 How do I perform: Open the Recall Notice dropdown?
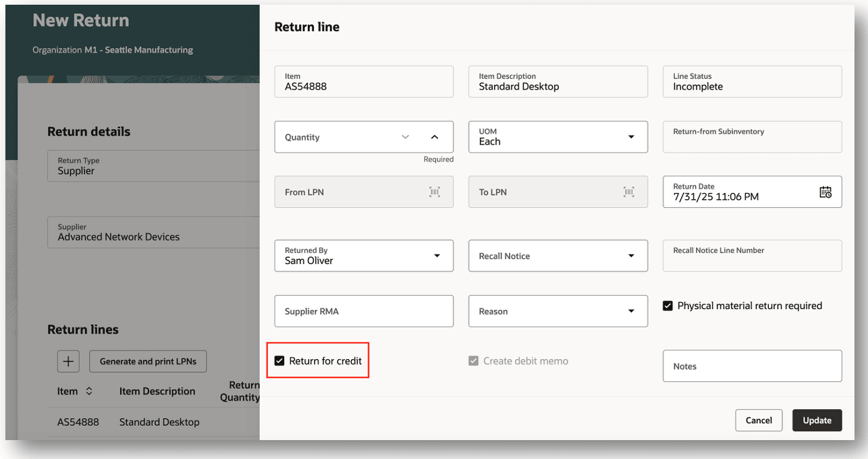point(630,256)
